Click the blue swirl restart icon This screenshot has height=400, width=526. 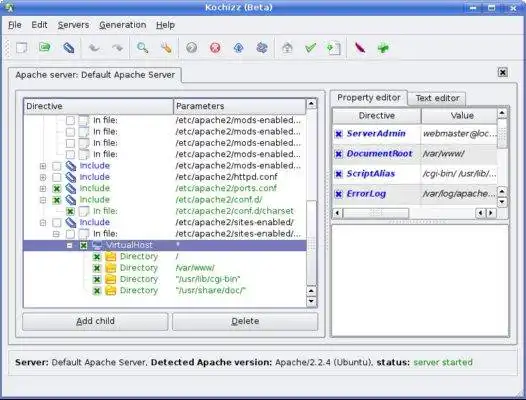click(262, 48)
